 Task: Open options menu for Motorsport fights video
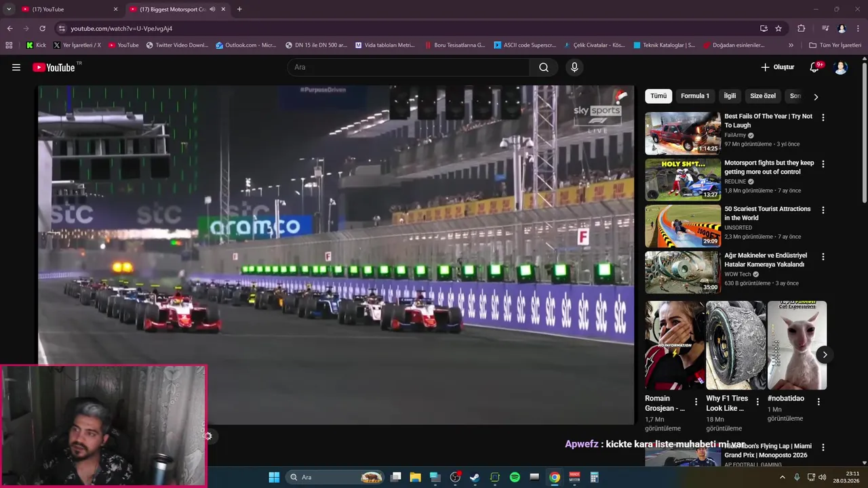point(823,164)
